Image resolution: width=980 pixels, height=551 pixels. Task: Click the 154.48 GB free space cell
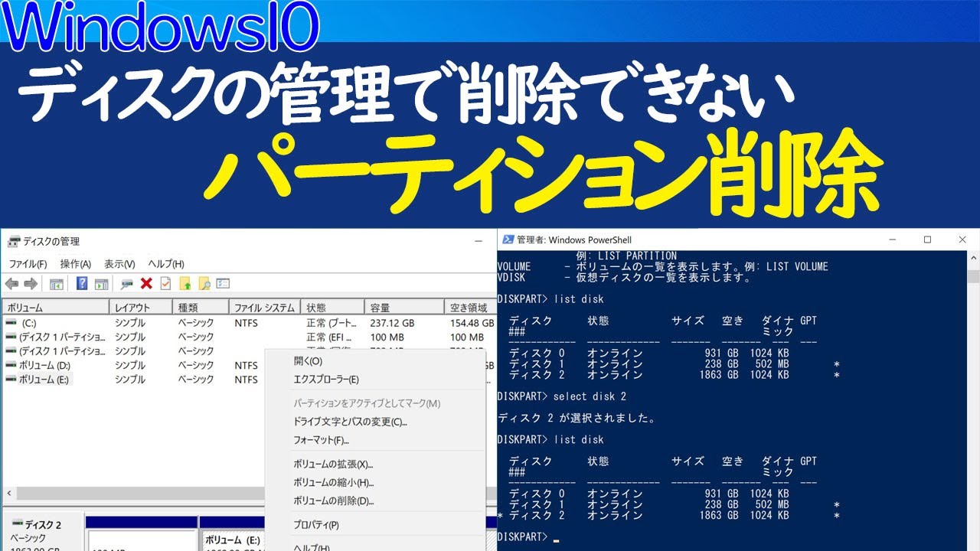472,323
